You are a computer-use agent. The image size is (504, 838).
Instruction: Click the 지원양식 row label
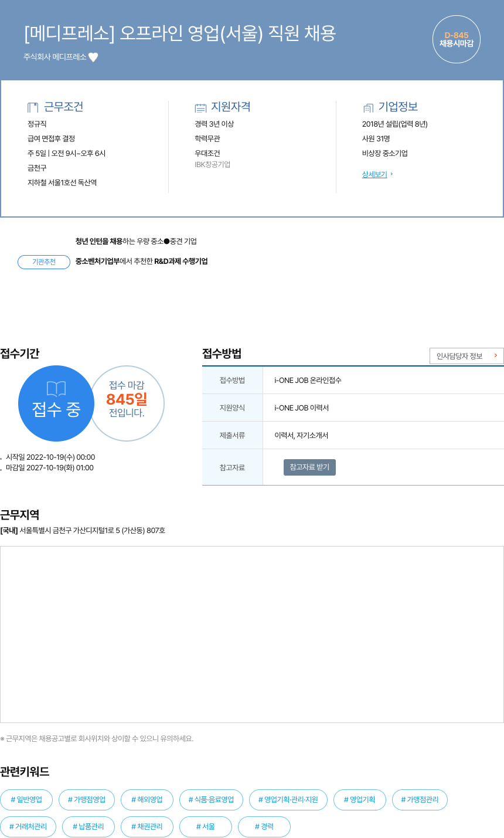[x=232, y=408]
